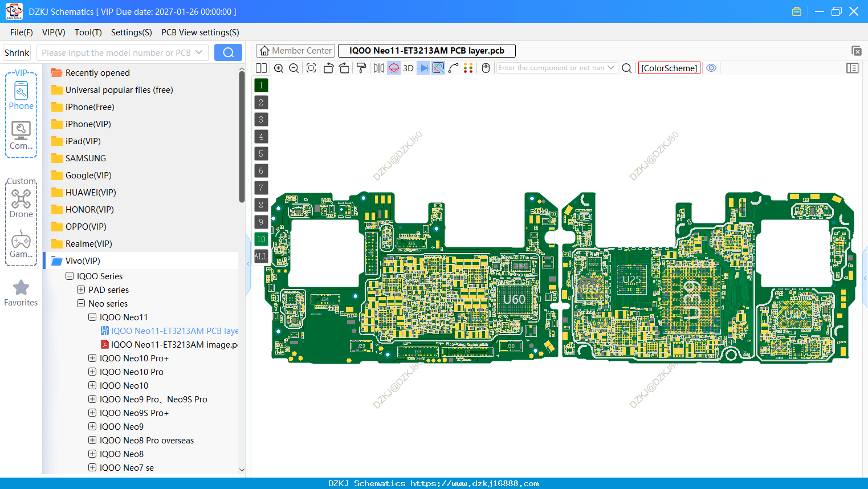The width and height of the screenshot is (868, 489).
Task: Click the blue search button
Action: 228,52
